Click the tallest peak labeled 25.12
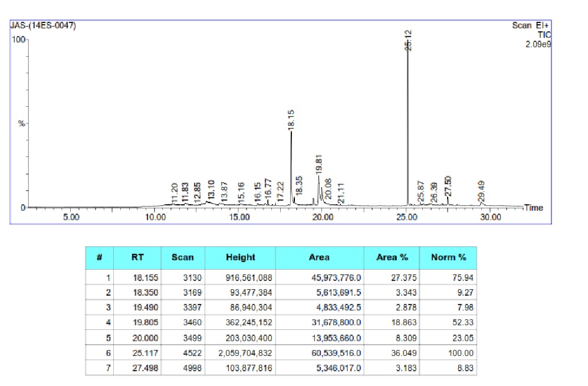Viewport: 588px width, 386px height. click(408, 41)
